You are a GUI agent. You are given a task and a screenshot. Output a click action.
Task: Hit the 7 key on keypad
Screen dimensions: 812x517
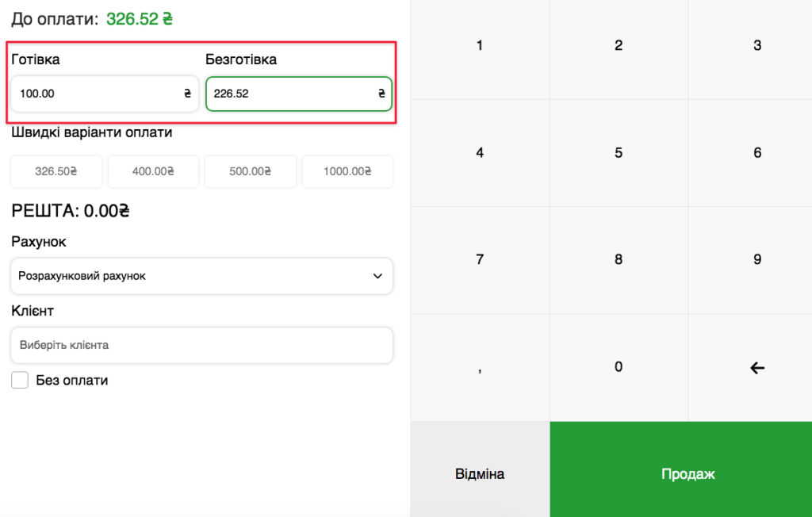(480, 259)
